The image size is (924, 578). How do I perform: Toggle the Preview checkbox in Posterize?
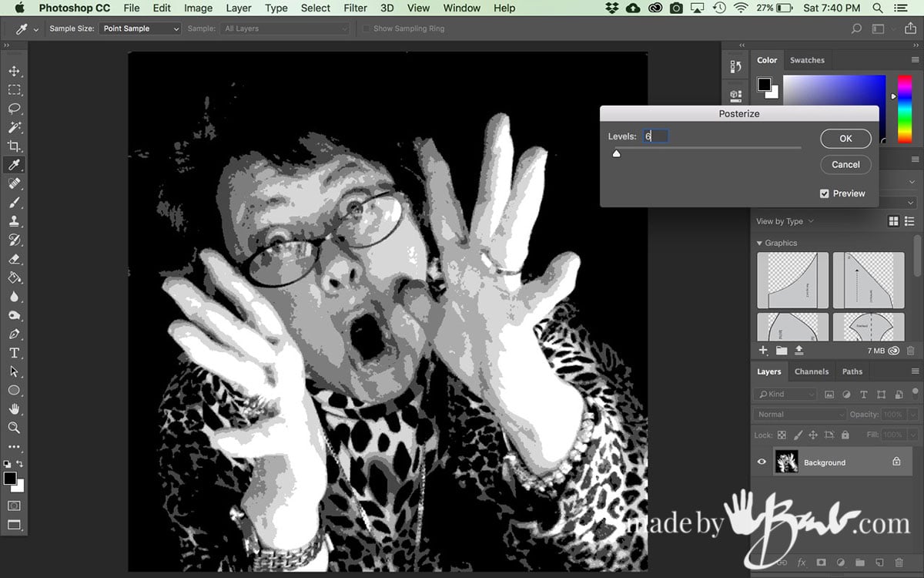[x=825, y=193]
